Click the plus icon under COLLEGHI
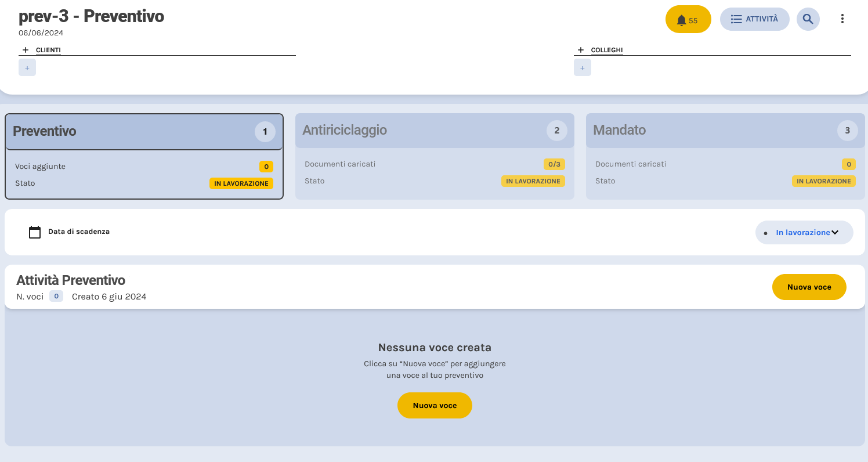This screenshot has height=462, width=868. 583,67
